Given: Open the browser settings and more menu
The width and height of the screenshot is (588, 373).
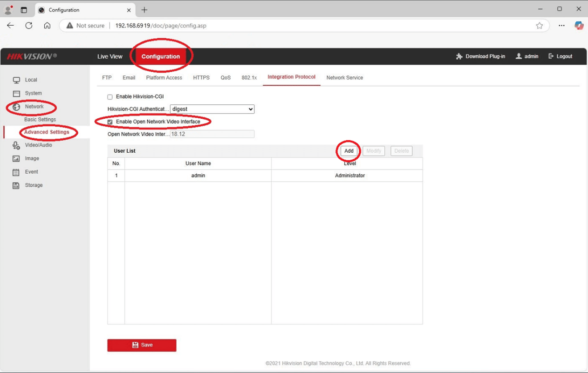Looking at the screenshot, I should 561,26.
